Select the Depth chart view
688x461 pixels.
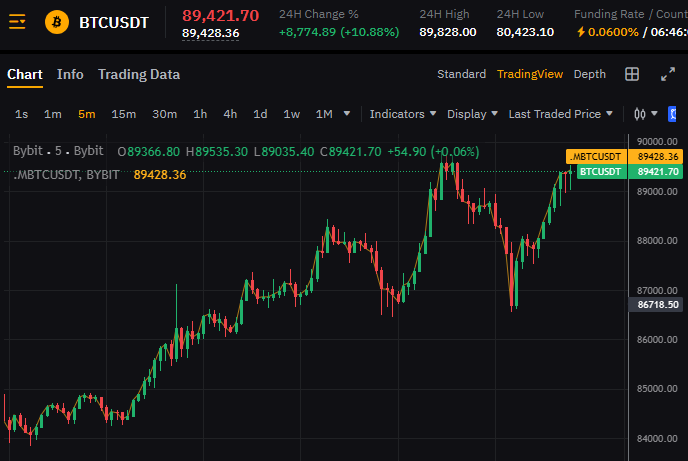pos(589,74)
